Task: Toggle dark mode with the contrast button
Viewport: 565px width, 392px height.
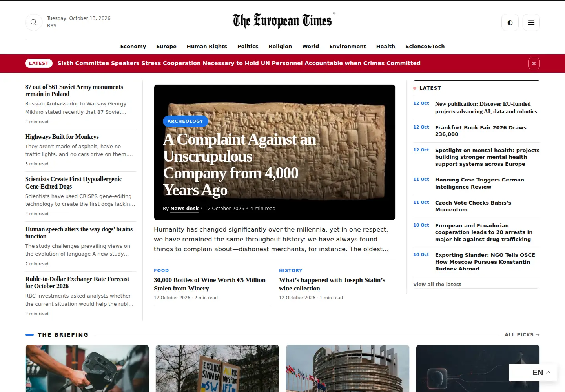Action: click(510, 22)
